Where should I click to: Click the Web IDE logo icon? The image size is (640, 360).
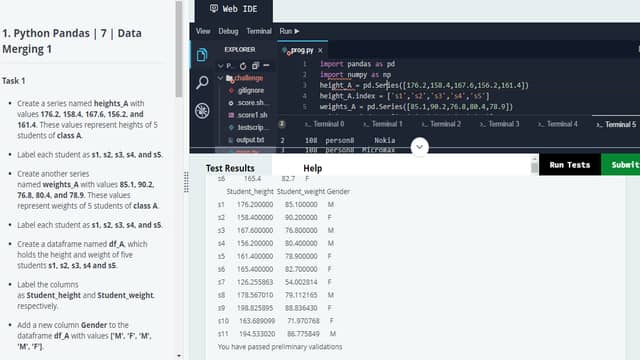click(x=213, y=9)
